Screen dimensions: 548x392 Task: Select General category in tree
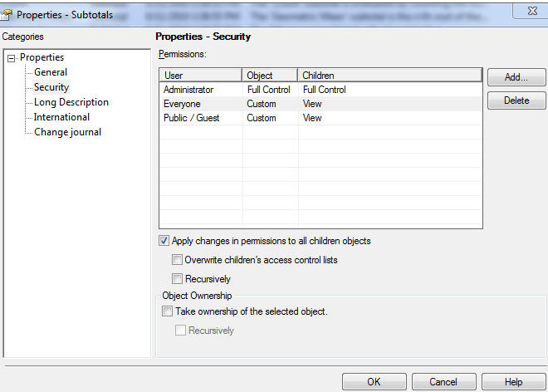tap(51, 72)
